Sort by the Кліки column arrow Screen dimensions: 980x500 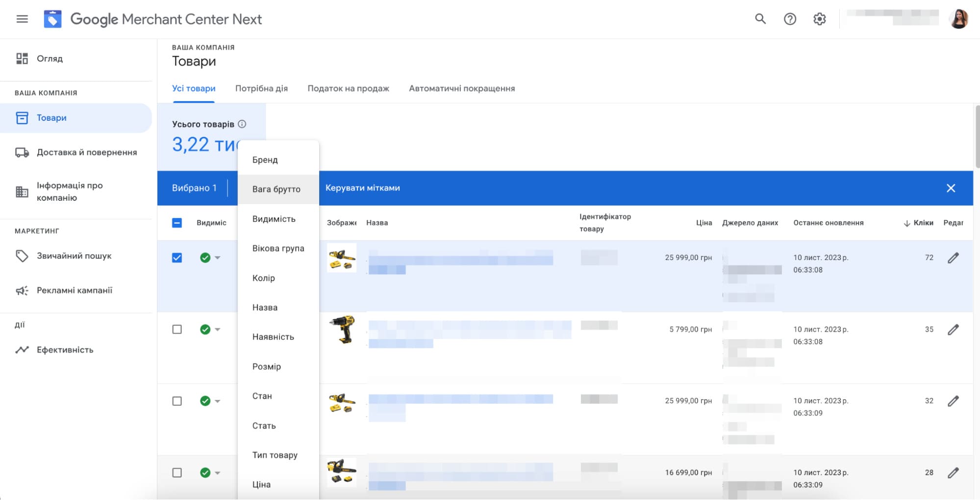coord(906,223)
